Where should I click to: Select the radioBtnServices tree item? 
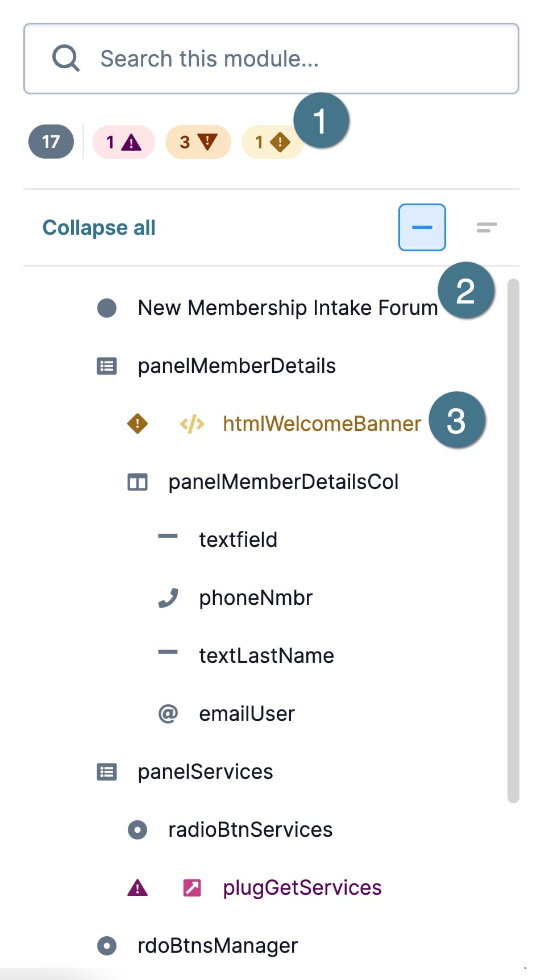point(250,830)
